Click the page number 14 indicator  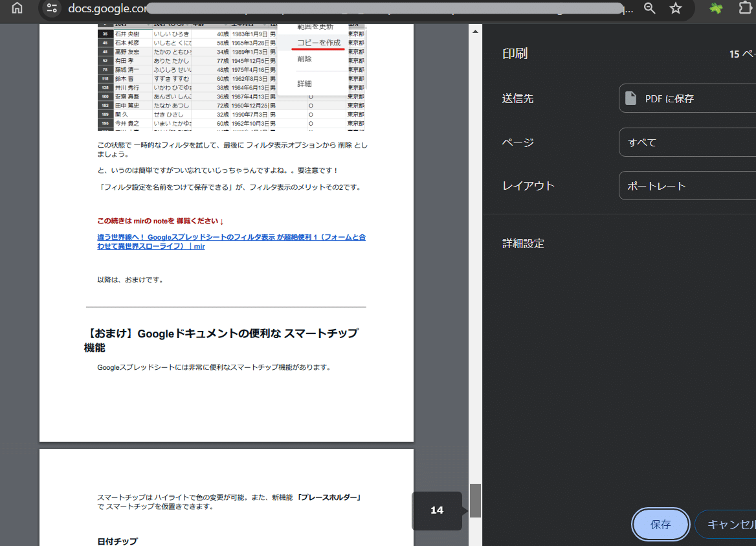point(437,510)
